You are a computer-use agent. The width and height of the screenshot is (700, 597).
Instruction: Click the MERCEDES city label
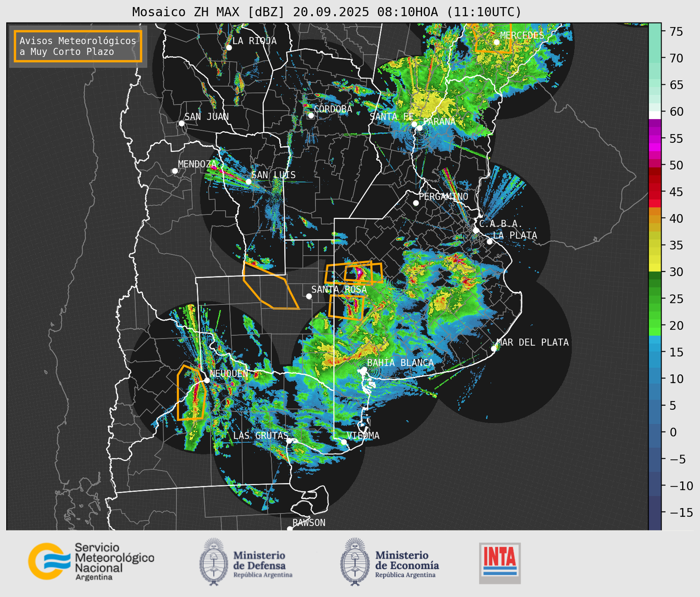pyautogui.click(x=522, y=35)
